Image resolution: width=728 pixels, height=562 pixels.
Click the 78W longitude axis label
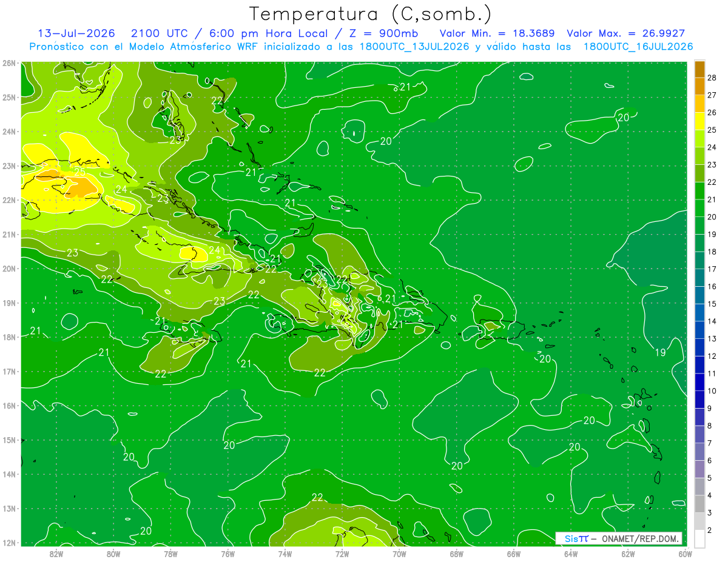tap(170, 554)
